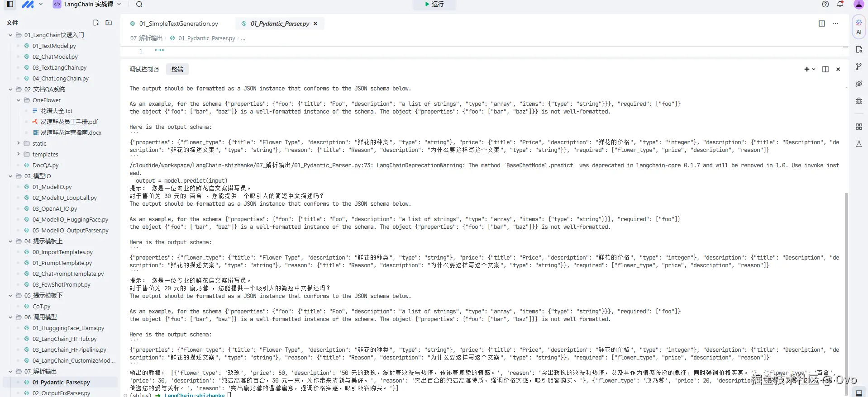Create a new file in explorer

click(x=96, y=23)
